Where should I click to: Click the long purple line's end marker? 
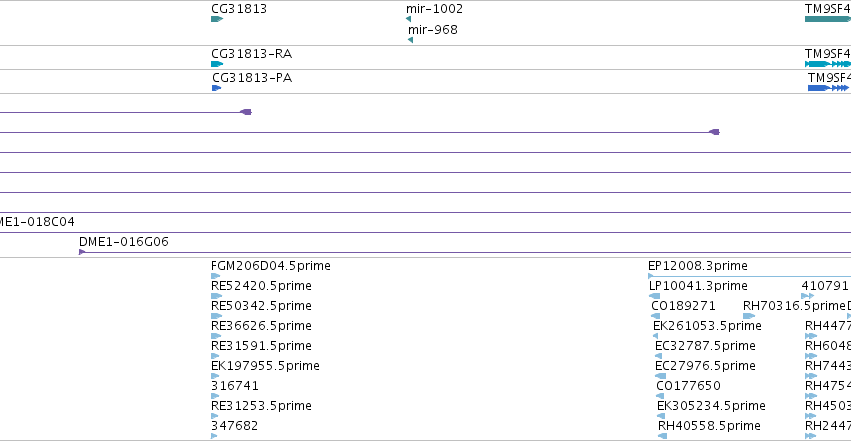714,132
